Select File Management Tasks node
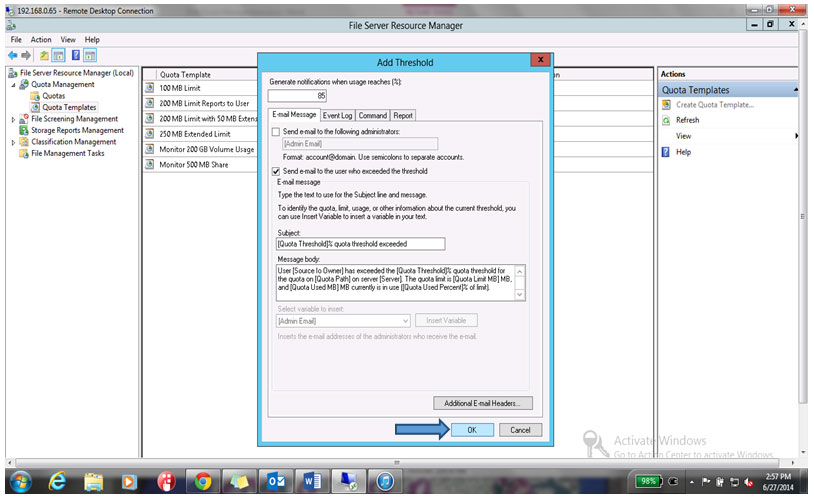Viewport: 814px width, 498px height. (67, 153)
